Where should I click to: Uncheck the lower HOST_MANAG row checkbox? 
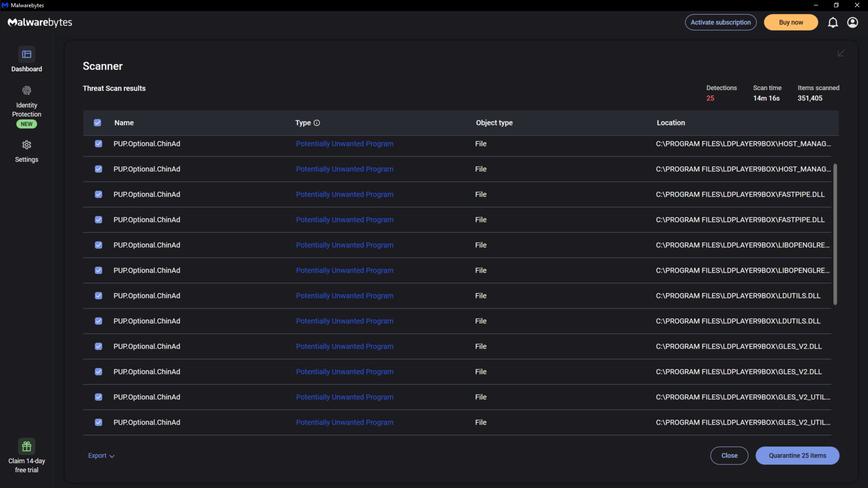tap(98, 169)
